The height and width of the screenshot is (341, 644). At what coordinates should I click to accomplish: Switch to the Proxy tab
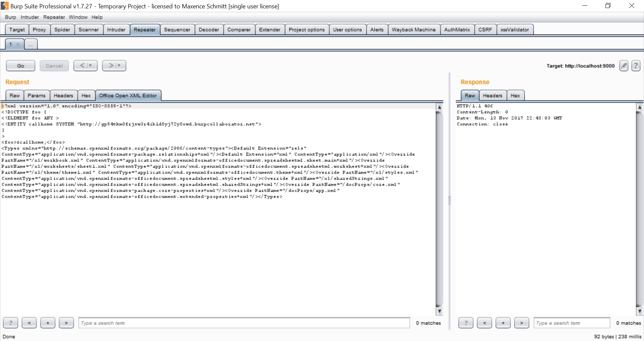(39, 30)
